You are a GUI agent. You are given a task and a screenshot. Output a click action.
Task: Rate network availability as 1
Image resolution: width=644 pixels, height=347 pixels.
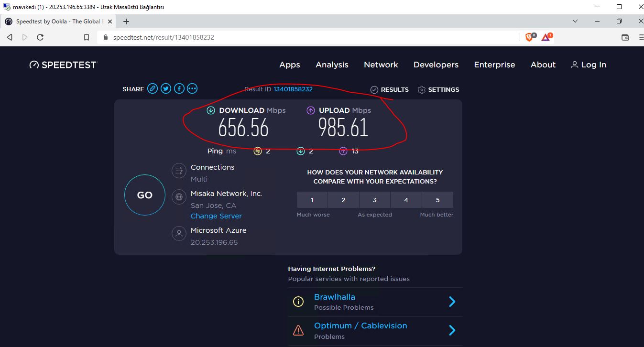tap(312, 200)
